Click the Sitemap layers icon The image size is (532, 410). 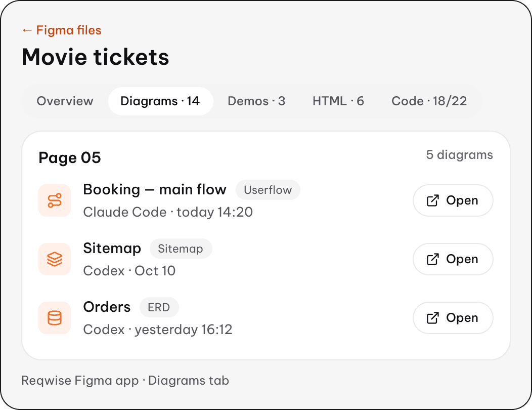click(55, 259)
